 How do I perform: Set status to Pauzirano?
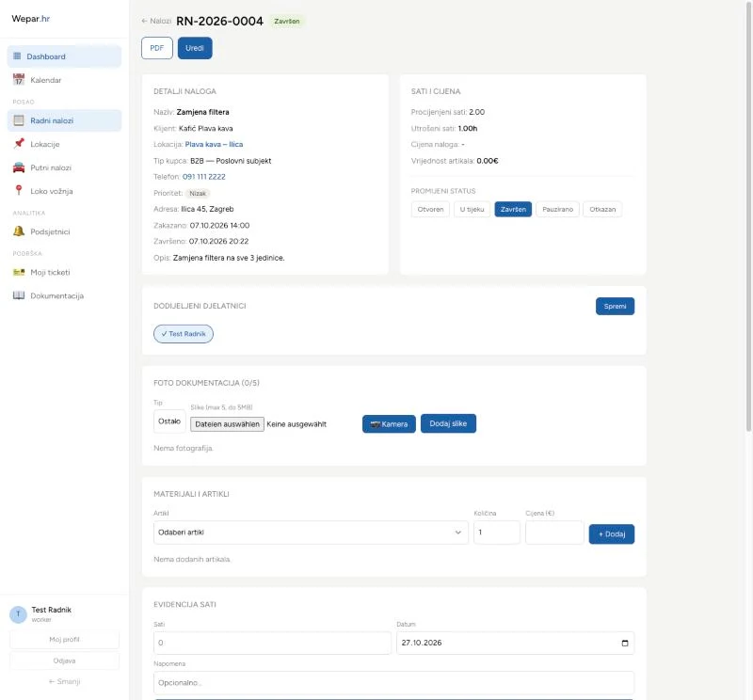point(557,209)
